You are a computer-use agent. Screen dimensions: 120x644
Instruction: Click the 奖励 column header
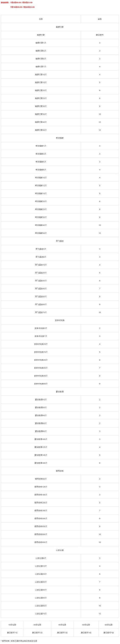pos(100,19)
